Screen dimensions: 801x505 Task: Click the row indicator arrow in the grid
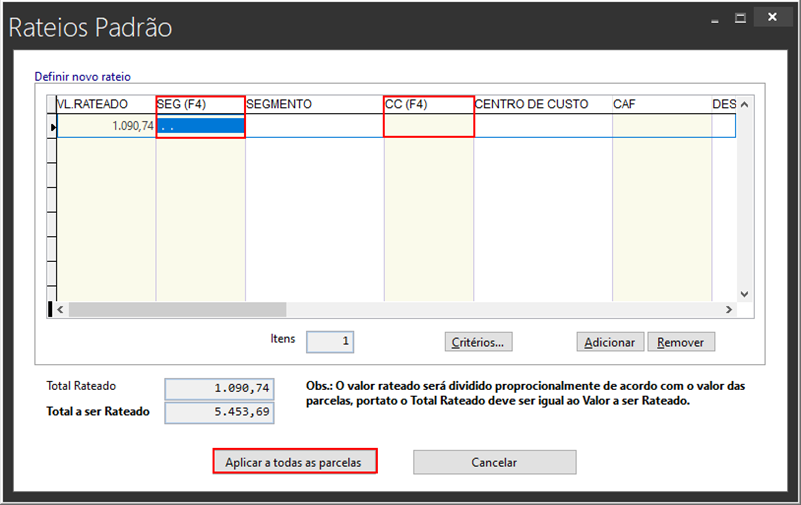[x=53, y=126]
